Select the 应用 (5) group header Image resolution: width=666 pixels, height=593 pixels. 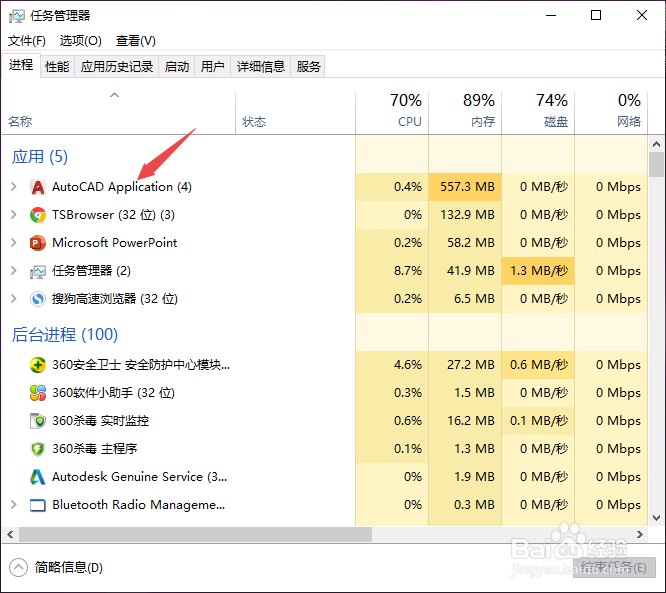click(40, 157)
